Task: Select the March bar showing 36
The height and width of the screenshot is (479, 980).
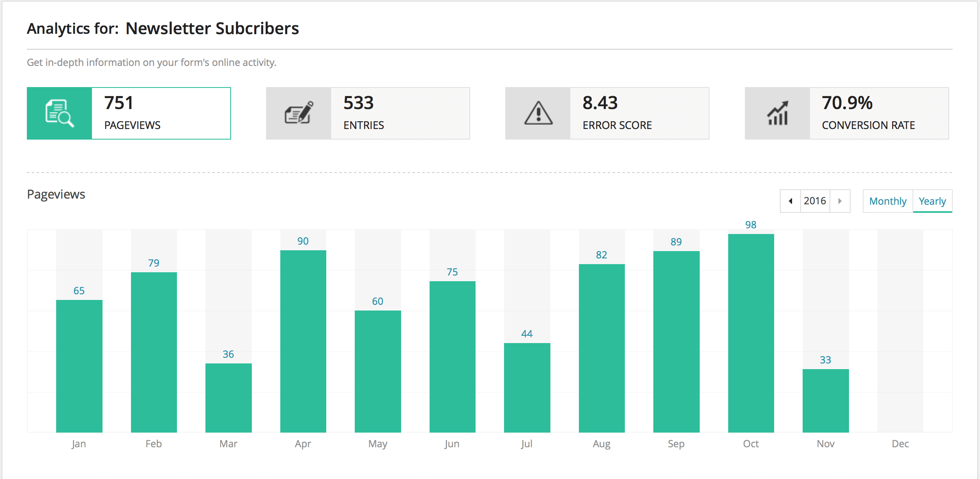Action: pos(228,398)
